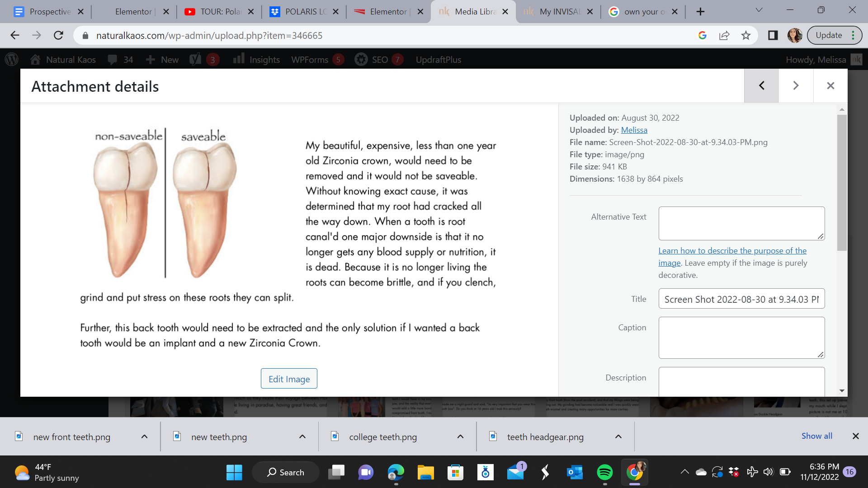Click inside the Caption text area
868x488 pixels.
click(x=741, y=338)
